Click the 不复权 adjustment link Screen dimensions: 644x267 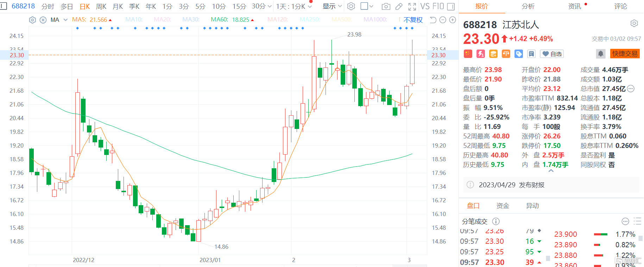click(x=413, y=20)
